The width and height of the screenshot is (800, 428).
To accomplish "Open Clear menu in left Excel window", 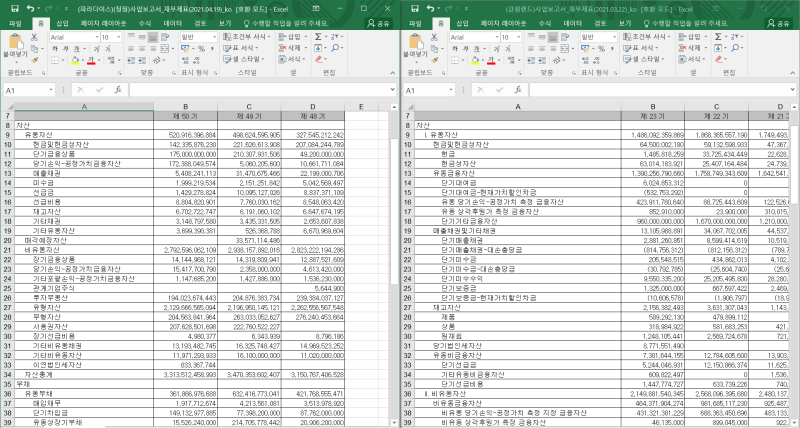I will click(319, 60).
